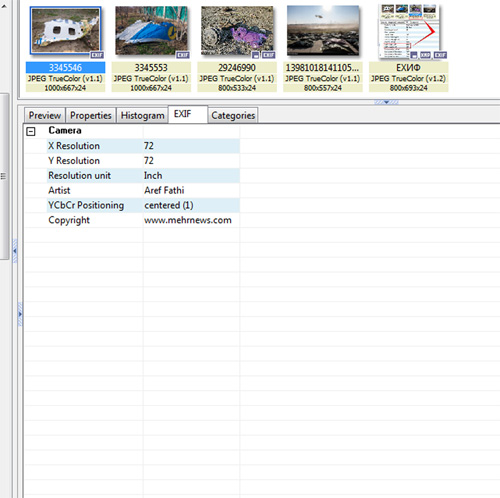Click the centered (1) value
Screen dimensions: 500x498
[169, 205]
